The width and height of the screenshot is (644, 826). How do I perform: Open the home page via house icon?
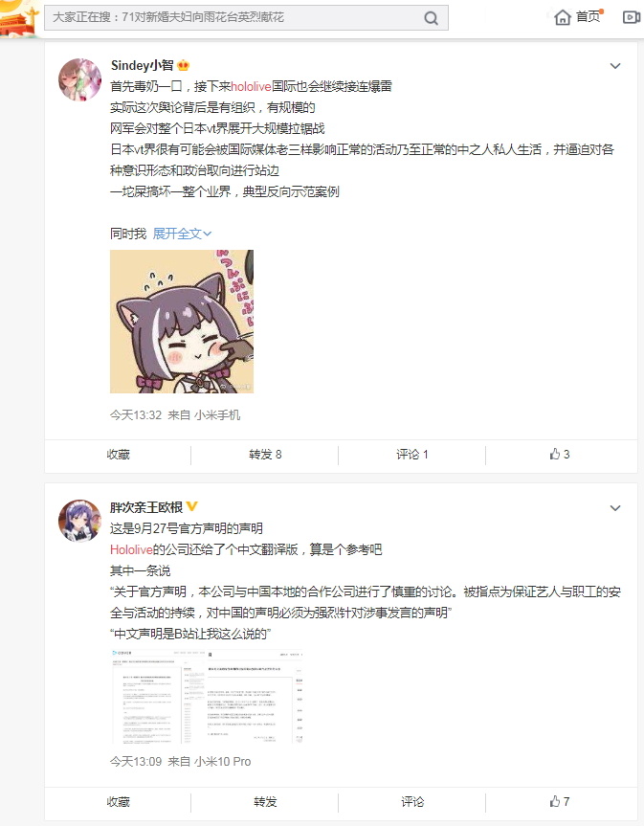click(563, 18)
